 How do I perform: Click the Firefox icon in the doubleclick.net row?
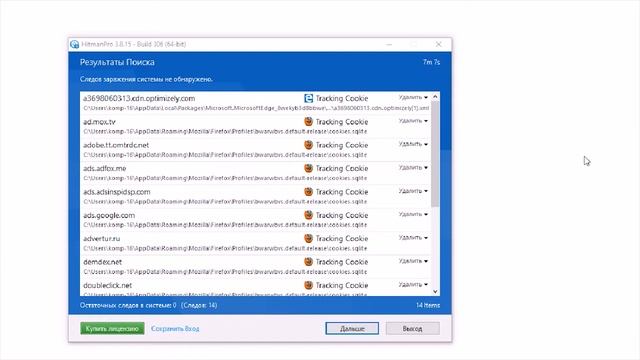pyautogui.click(x=309, y=285)
